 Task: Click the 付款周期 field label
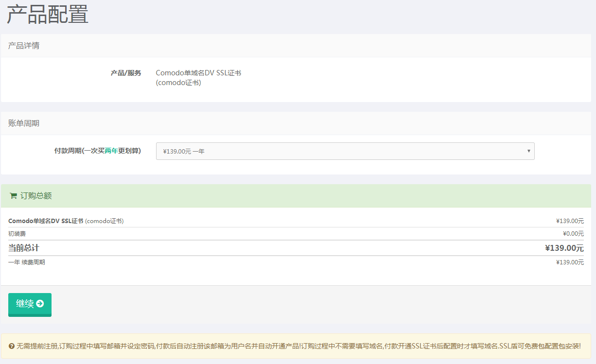tap(97, 151)
